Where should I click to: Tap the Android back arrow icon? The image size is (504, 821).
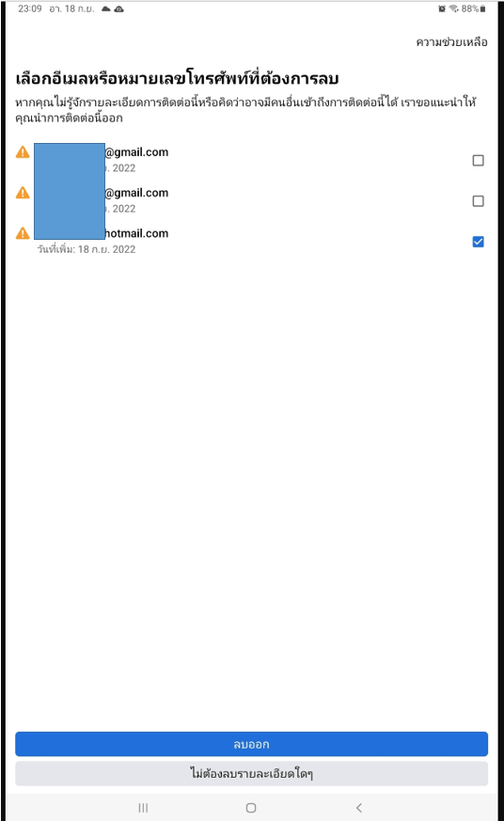(x=359, y=808)
